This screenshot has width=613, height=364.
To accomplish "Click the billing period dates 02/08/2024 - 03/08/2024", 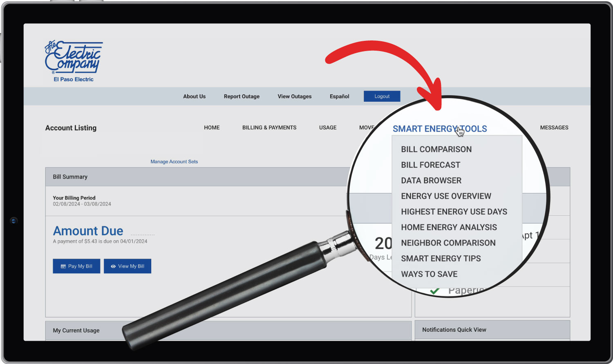I will (82, 204).
